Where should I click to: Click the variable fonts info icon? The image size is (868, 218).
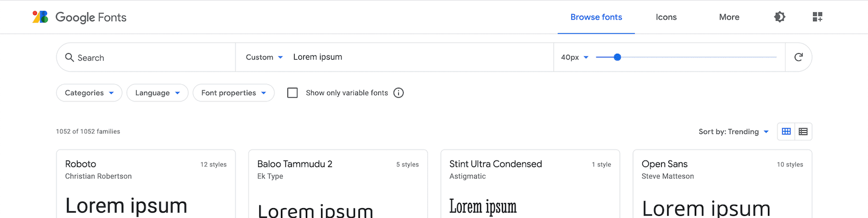tap(399, 93)
